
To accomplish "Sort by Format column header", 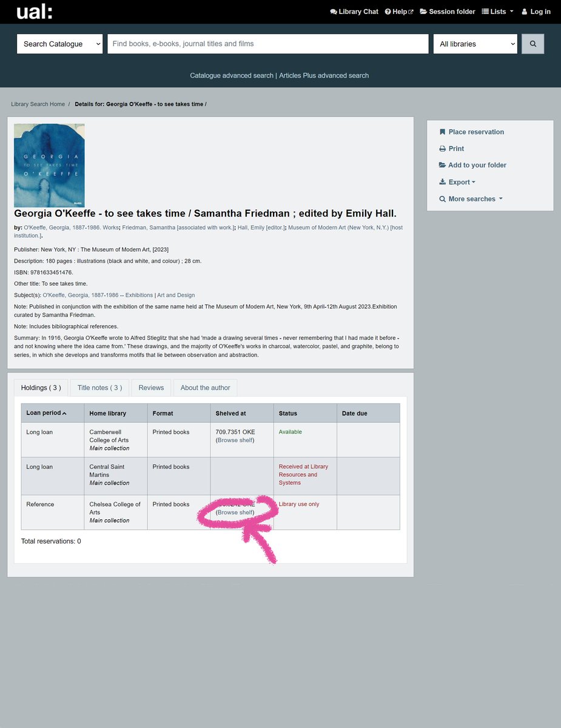I will click(x=179, y=413).
